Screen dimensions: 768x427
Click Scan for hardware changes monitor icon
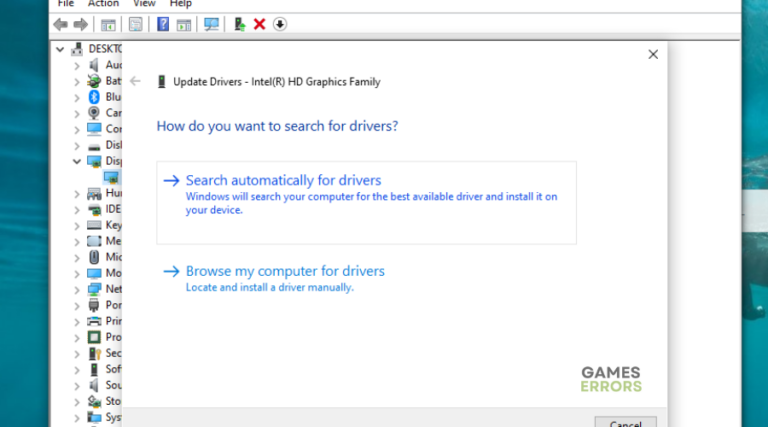pyautogui.click(x=211, y=24)
